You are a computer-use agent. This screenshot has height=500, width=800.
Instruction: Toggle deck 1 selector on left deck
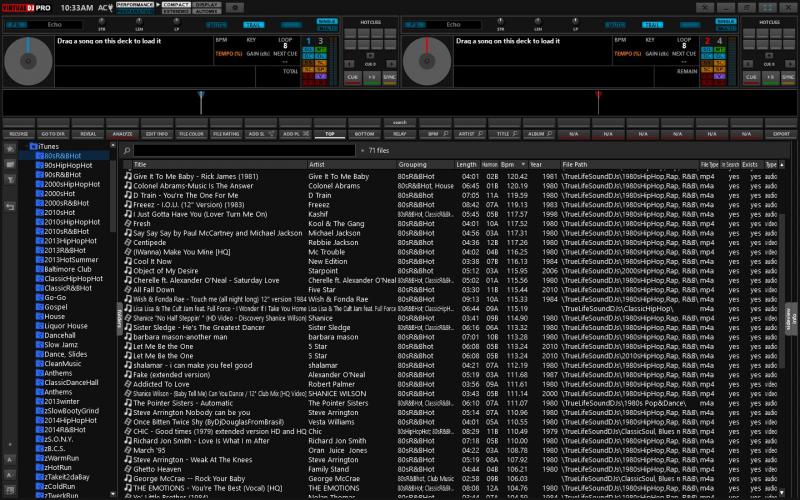point(308,41)
